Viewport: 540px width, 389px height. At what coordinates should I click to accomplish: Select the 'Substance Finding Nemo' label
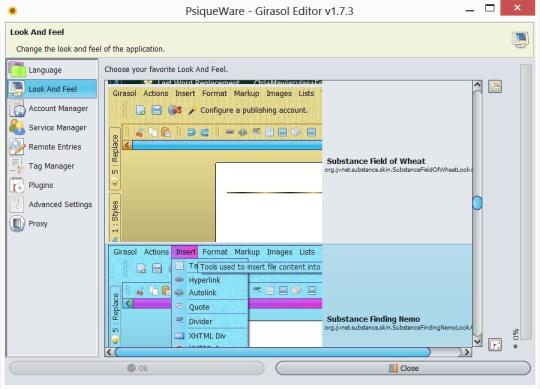(373, 319)
